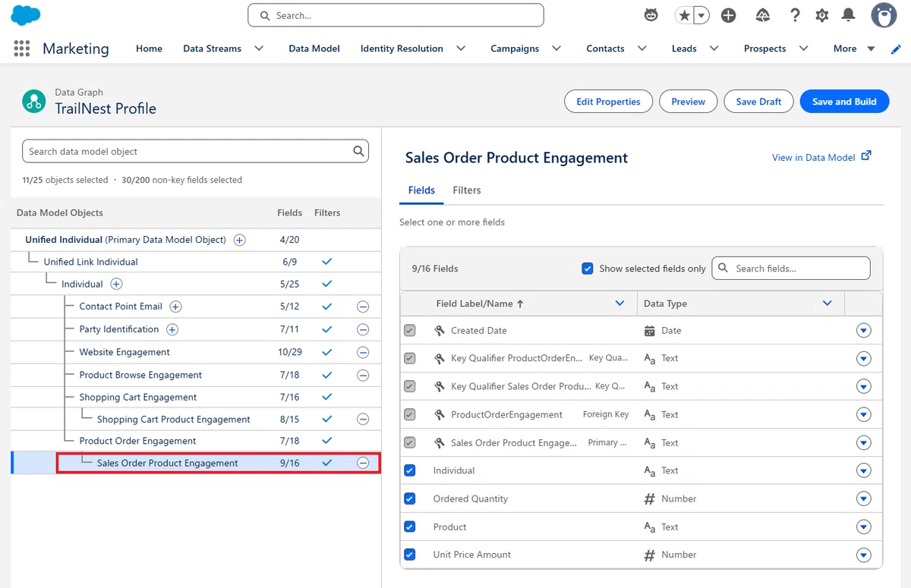The height and width of the screenshot is (588, 911).
Task: Expand the Data Streams nav chevron
Action: click(x=259, y=49)
